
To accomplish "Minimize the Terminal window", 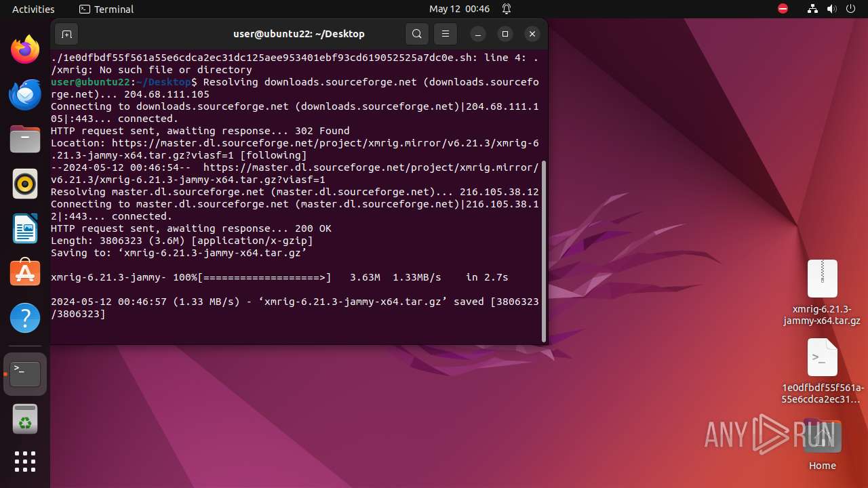I will tap(478, 34).
